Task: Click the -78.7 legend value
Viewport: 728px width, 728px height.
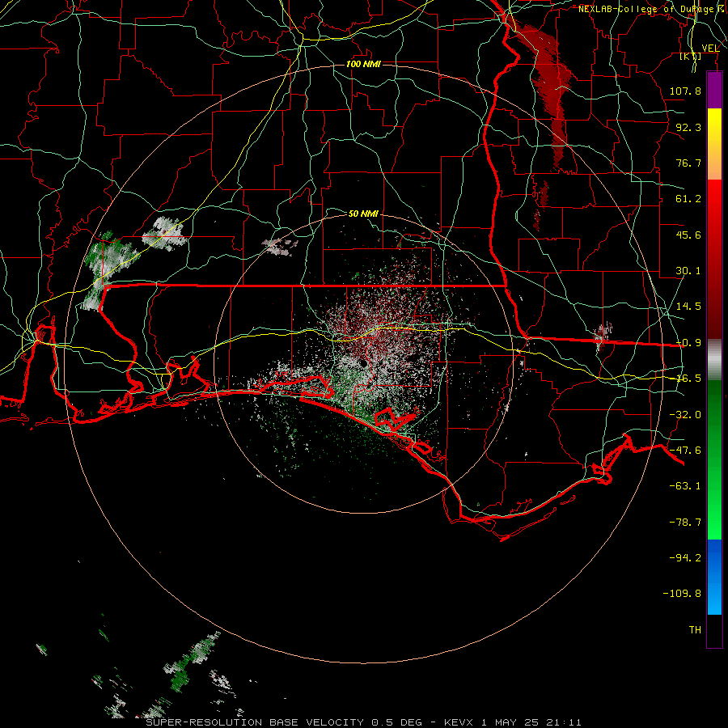Action: pyautogui.click(x=685, y=523)
